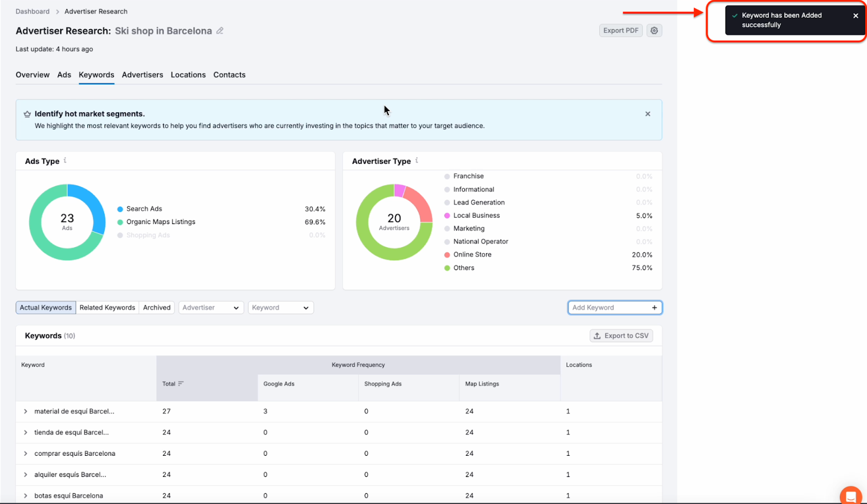Select the Actual Keywords filter
The image size is (867, 504).
[46, 307]
